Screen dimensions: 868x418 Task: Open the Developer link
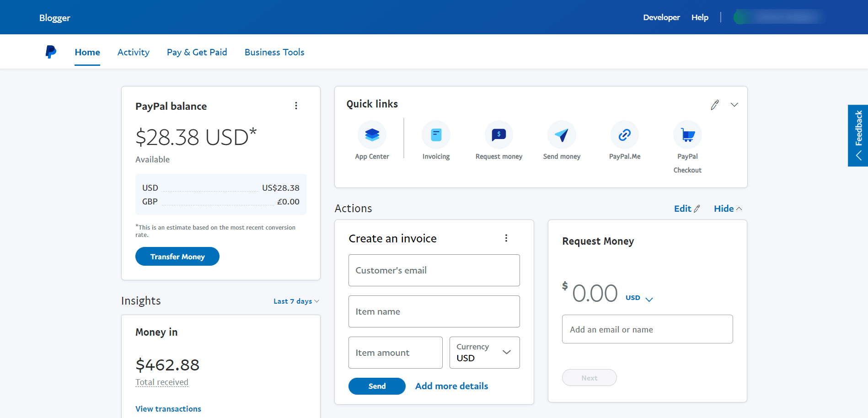661,17
